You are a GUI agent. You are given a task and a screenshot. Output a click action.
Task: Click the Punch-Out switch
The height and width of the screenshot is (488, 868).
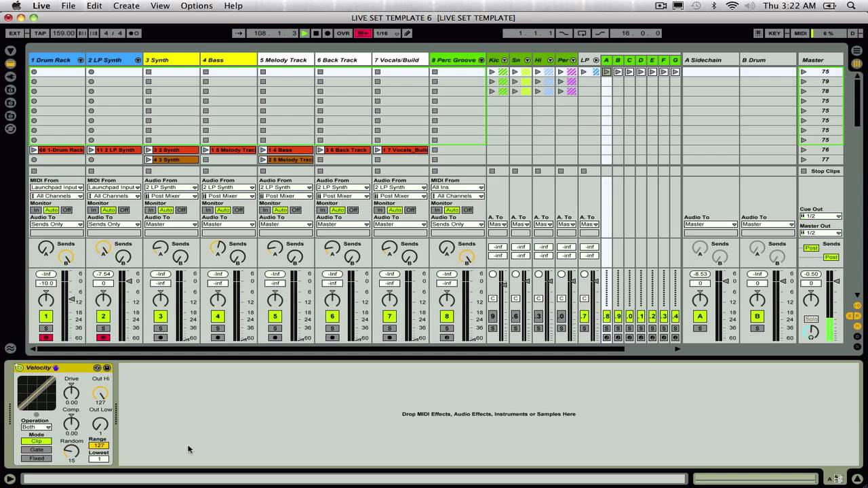599,33
